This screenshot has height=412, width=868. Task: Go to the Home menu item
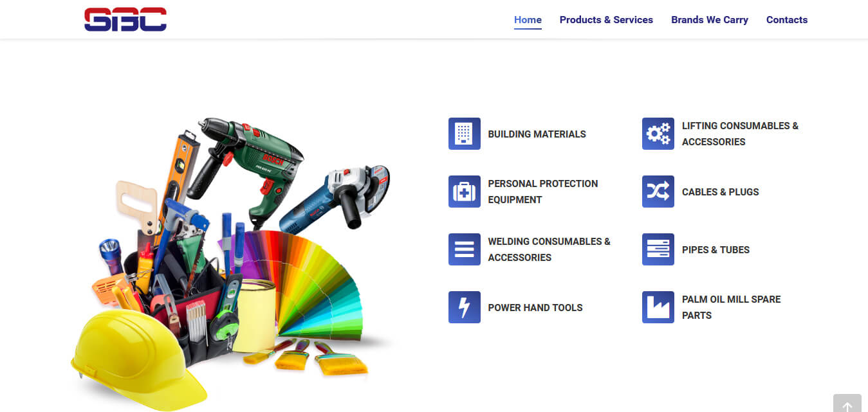[x=528, y=20]
